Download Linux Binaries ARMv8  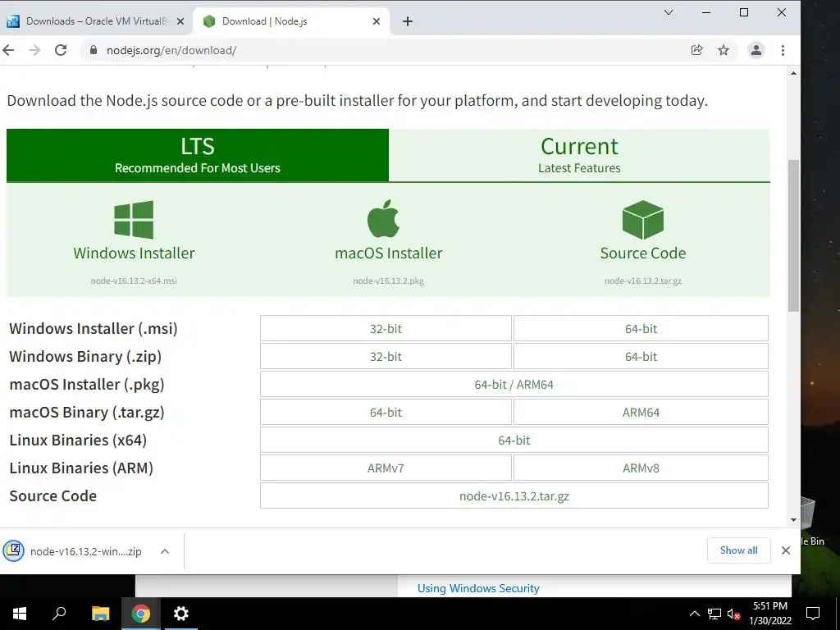click(641, 468)
